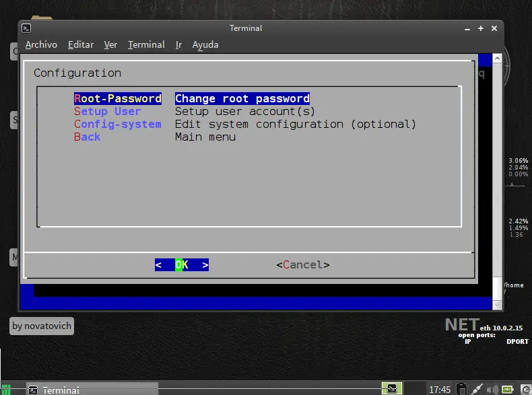Open the Archivo menu
Image resolution: width=532 pixels, height=395 pixels.
41,45
